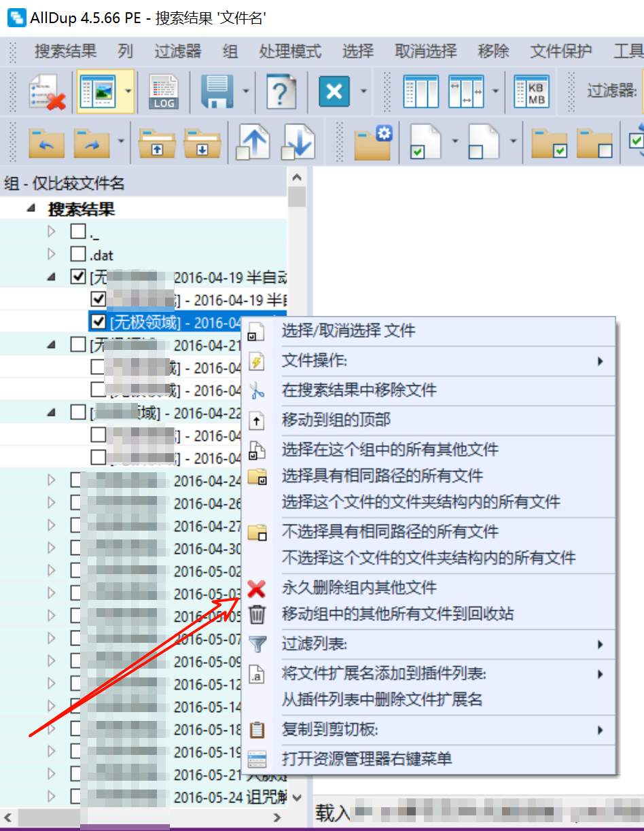Collapse the 2016-04-22 group
The width and height of the screenshot is (644, 831).
(x=52, y=412)
